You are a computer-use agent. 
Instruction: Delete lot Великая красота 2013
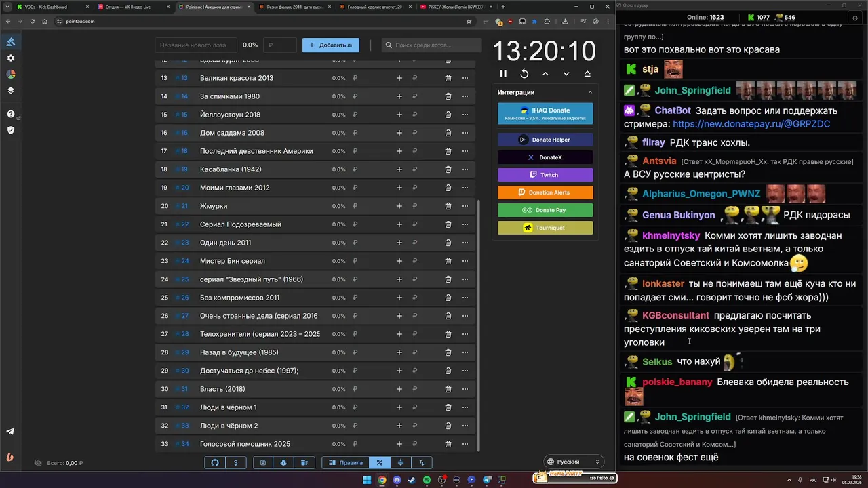coord(448,78)
